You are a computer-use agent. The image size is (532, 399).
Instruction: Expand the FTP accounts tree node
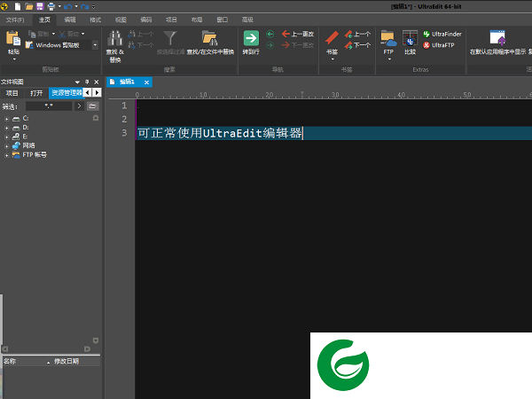(x=6, y=155)
